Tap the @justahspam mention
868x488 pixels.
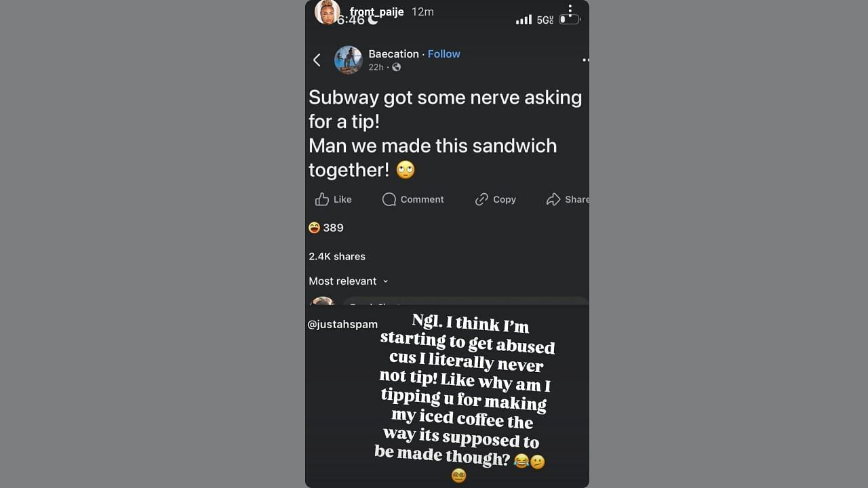(342, 324)
